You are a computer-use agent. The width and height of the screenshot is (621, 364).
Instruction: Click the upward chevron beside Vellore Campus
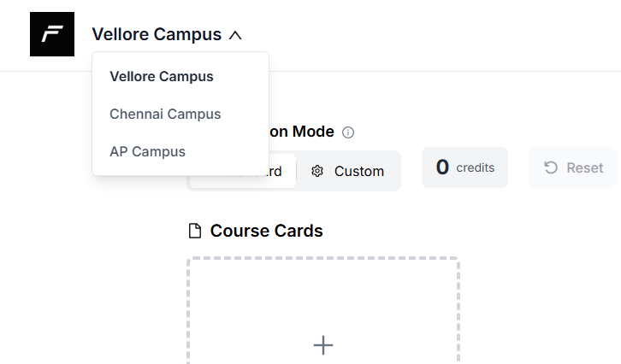point(235,35)
